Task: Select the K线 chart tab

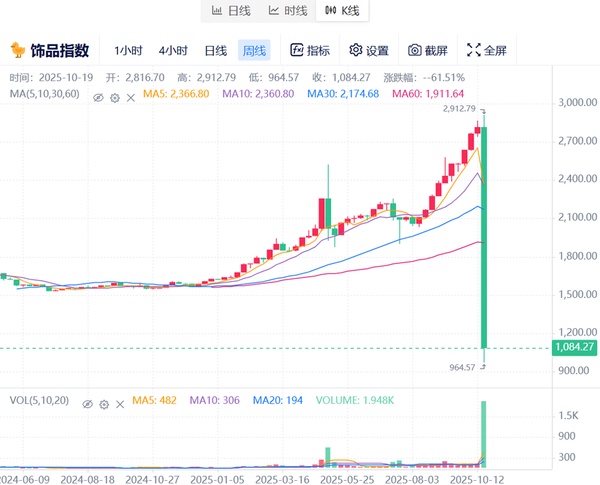Action: click(x=343, y=11)
